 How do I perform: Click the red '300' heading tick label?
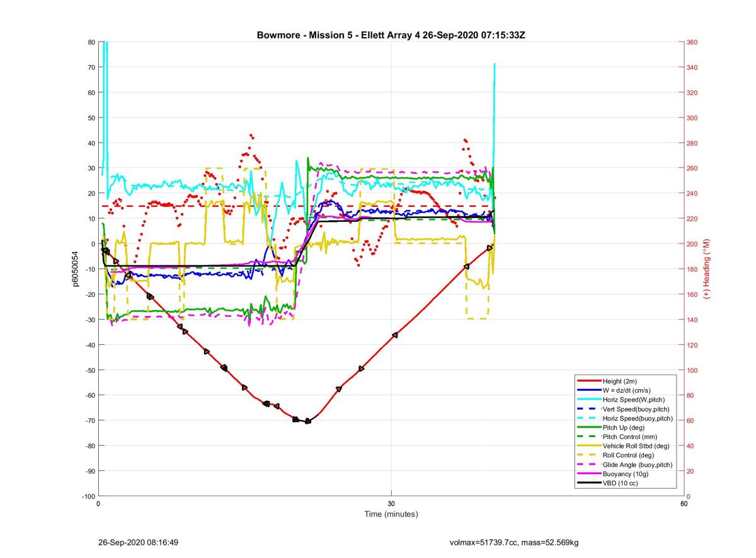pyautogui.click(x=692, y=118)
